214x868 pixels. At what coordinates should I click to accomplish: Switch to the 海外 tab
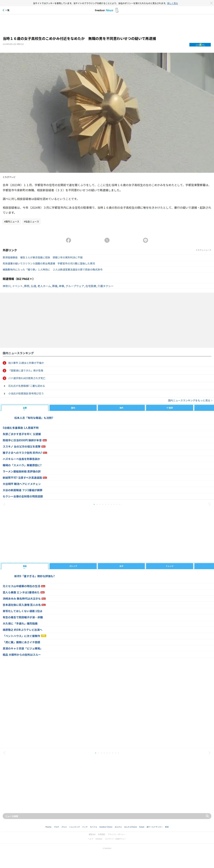coord(121,408)
